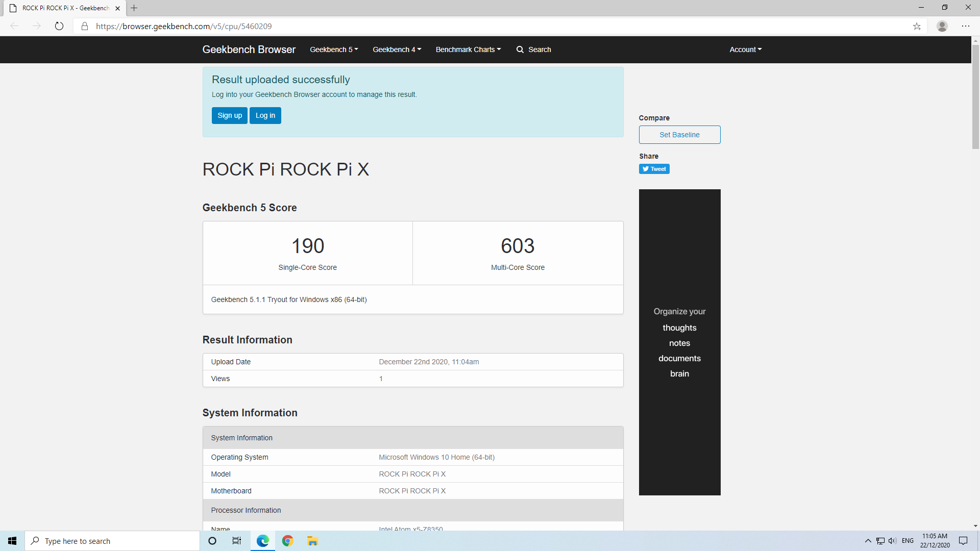Open File Explorer from the taskbar
The height and width of the screenshot is (551, 980).
tap(312, 541)
